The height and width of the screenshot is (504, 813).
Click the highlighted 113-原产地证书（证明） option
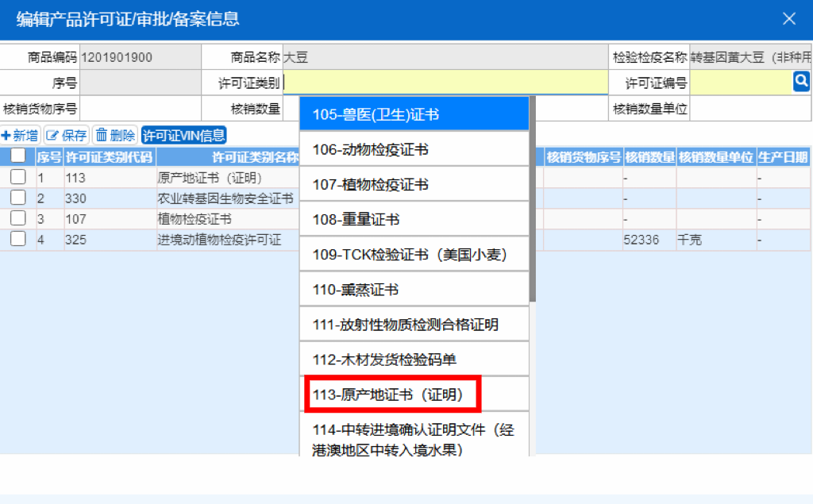point(392,394)
